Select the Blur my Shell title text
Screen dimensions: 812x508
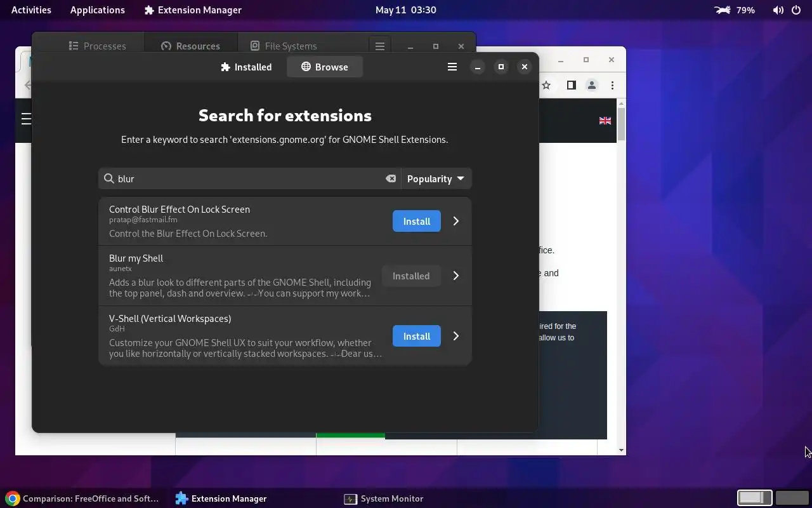pyautogui.click(x=136, y=258)
